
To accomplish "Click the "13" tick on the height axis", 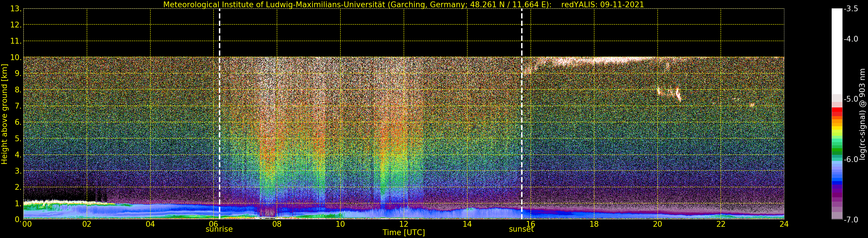I will (x=16, y=9).
